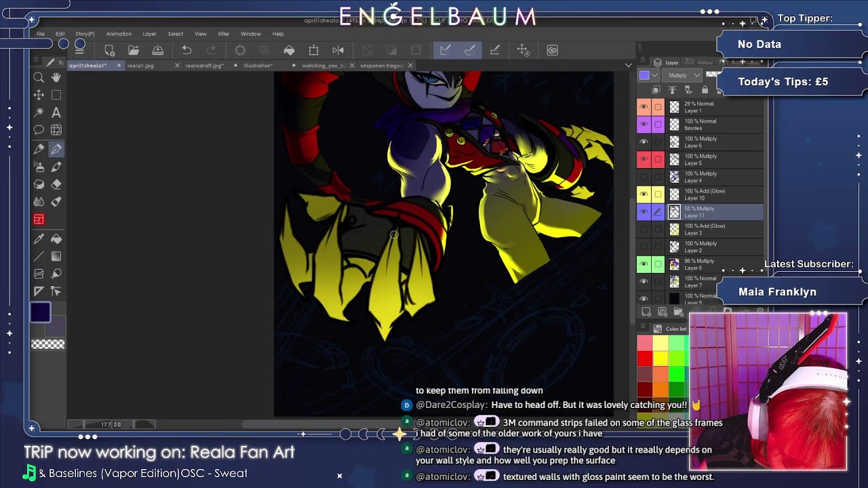This screenshot has height=488, width=868.
Task: Open the Animation menu
Action: [119, 34]
